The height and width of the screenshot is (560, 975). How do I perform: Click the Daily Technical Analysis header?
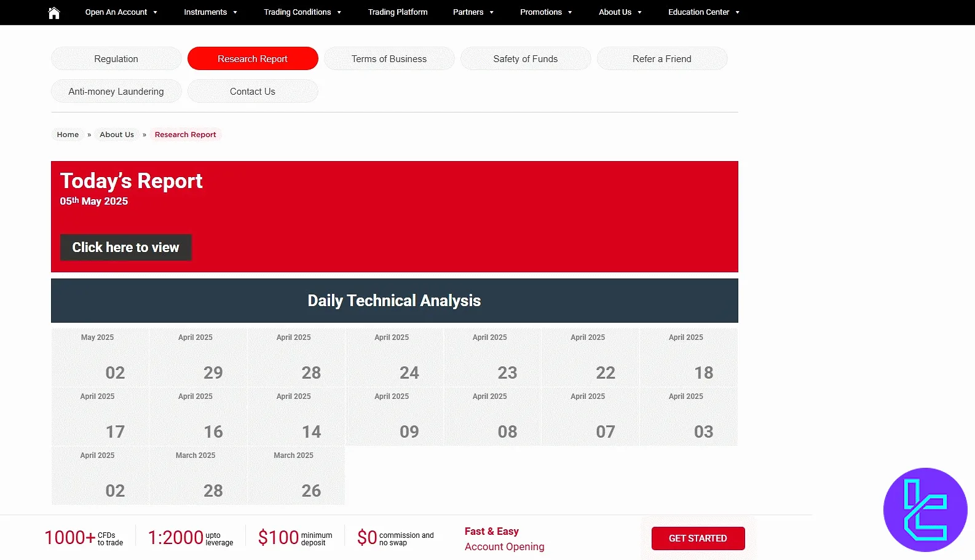point(394,301)
